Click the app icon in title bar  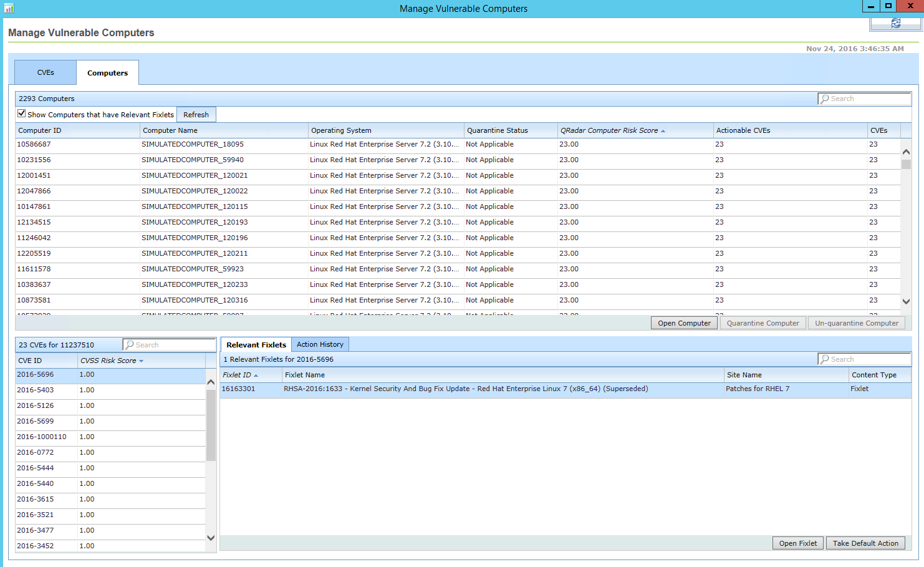coord(9,8)
